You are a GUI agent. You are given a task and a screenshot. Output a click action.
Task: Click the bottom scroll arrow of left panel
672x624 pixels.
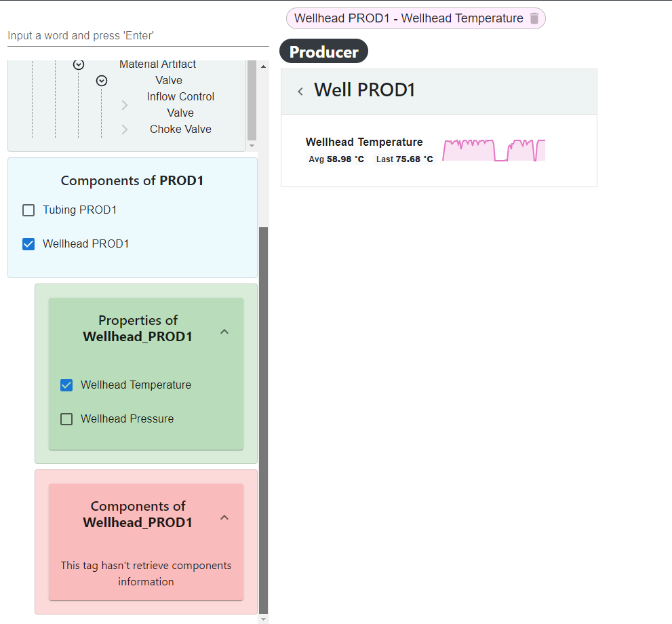264,619
